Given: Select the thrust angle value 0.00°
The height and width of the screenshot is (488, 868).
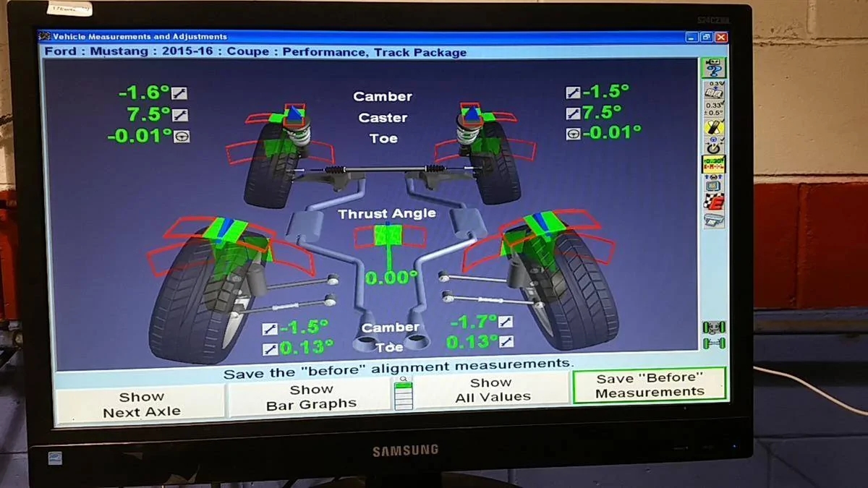Looking at the screenshot, I should pyautogui.click(x=391, y=278).
